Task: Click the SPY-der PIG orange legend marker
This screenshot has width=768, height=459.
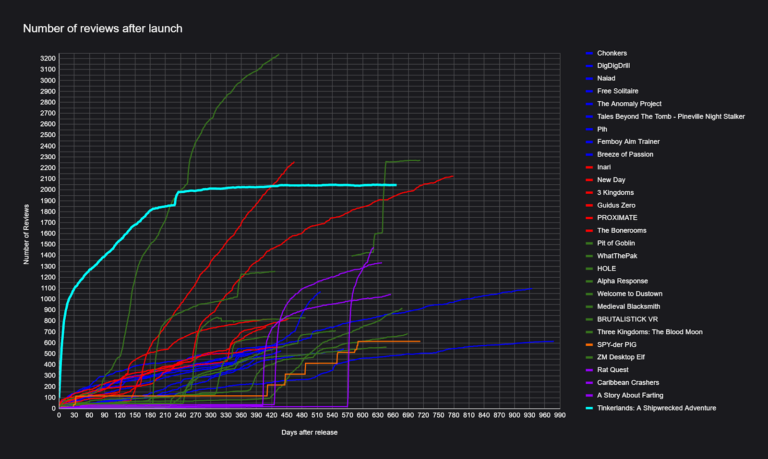Action: pos(587,345)
